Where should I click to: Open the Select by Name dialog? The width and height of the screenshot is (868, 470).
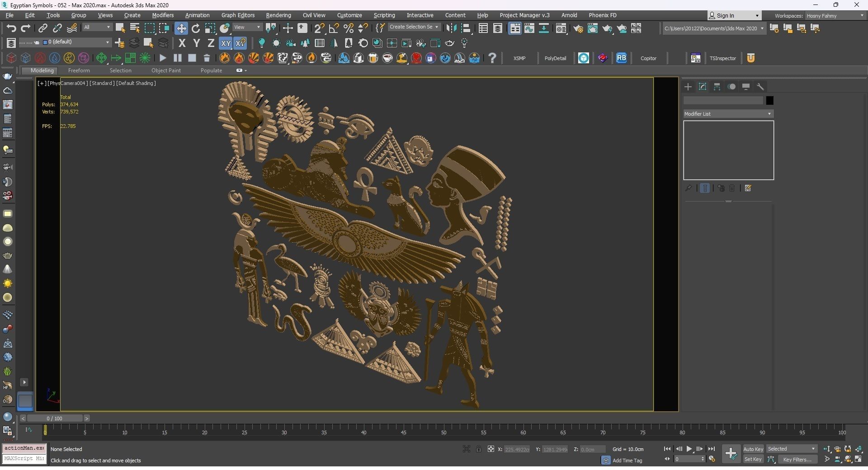(x=135, y=28)
